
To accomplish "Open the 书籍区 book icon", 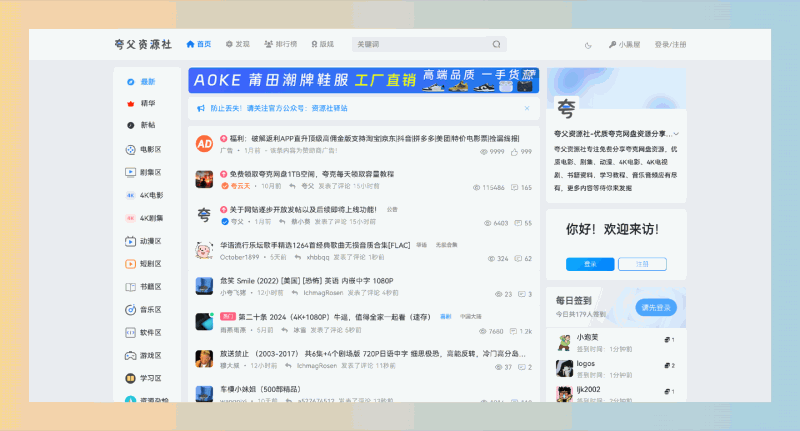I will (x=131, y=287).
